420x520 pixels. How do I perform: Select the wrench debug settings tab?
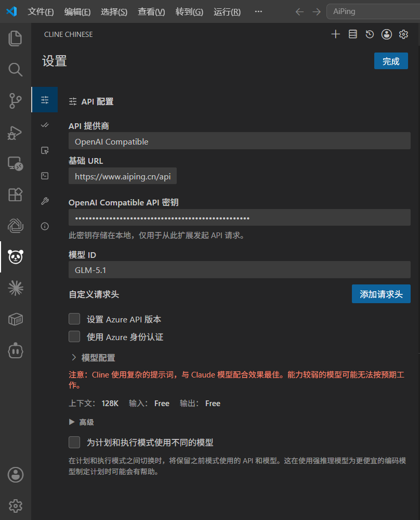click(x=45, y=201)
